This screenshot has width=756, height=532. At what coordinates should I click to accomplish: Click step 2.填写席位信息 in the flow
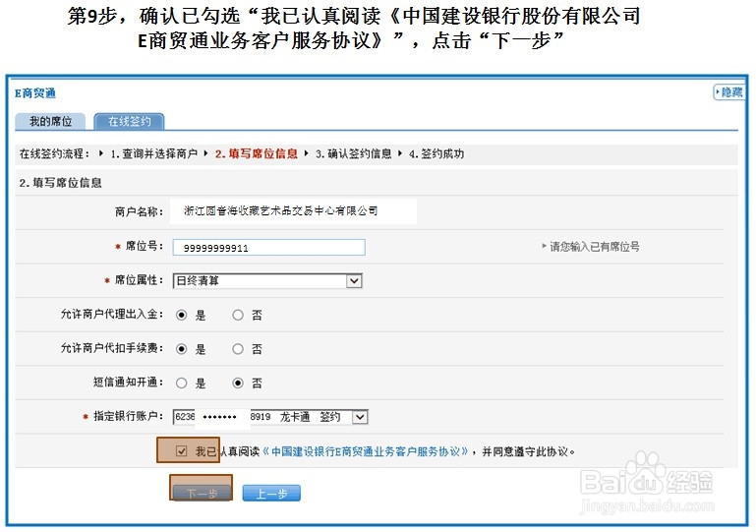pyautogui.click(x=256, y=153)
